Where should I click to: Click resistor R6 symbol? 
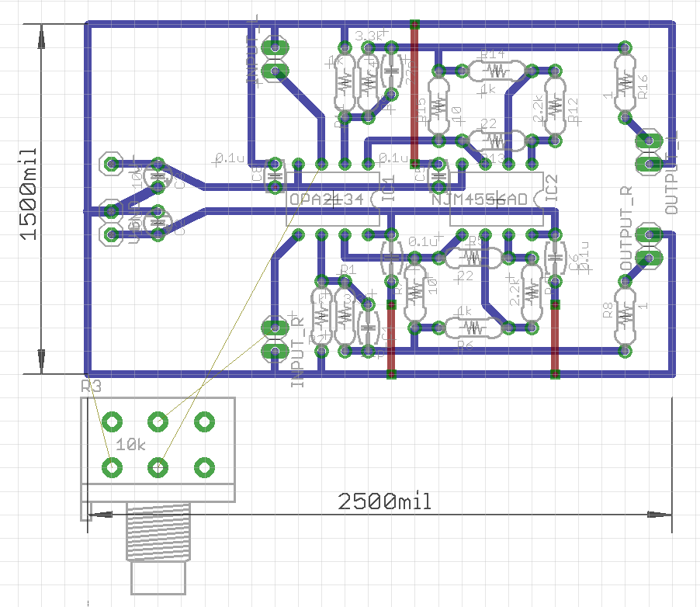[x=472, y=328]
